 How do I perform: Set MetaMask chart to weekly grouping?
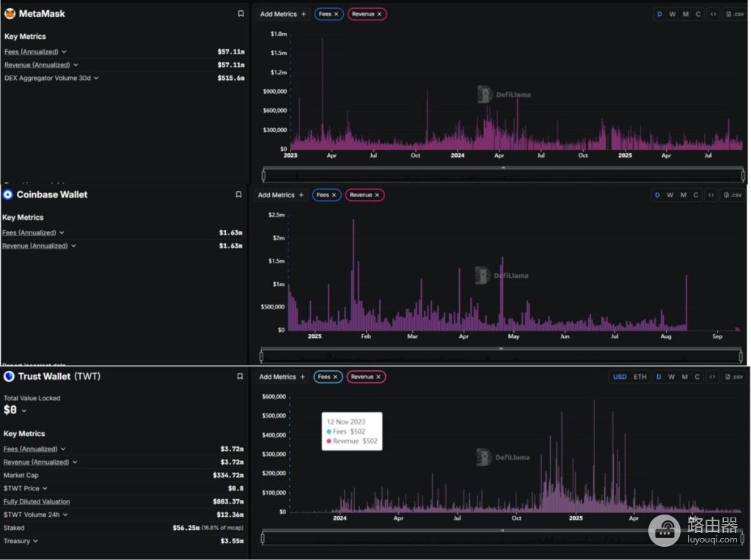[672, 14]
